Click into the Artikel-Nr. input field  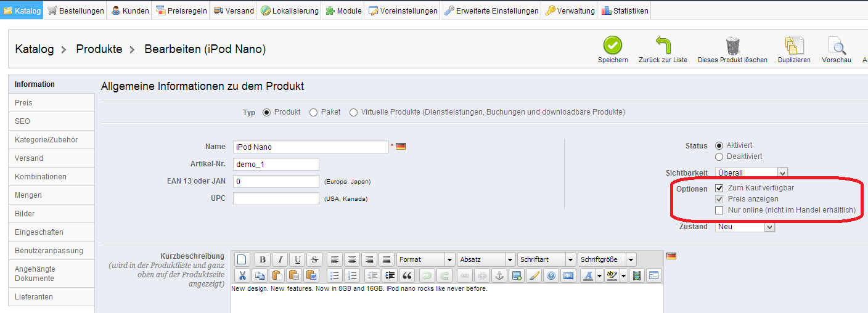pyautogui.click(x=276, y=165)
